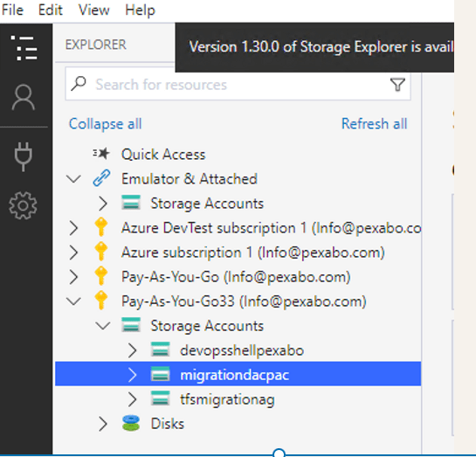Click key icon for Pay-As-You-Go subscription
The height and width of the screenshot is (457, 476).
pos(101,276)
